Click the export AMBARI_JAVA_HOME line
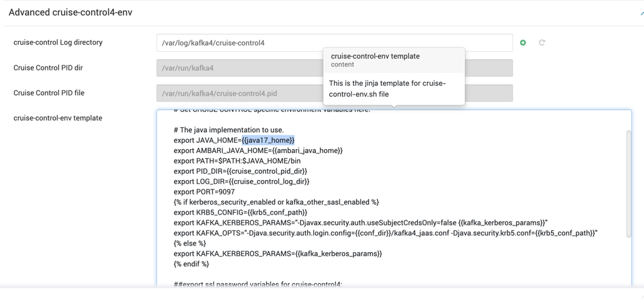 click(x=258, y=150)
